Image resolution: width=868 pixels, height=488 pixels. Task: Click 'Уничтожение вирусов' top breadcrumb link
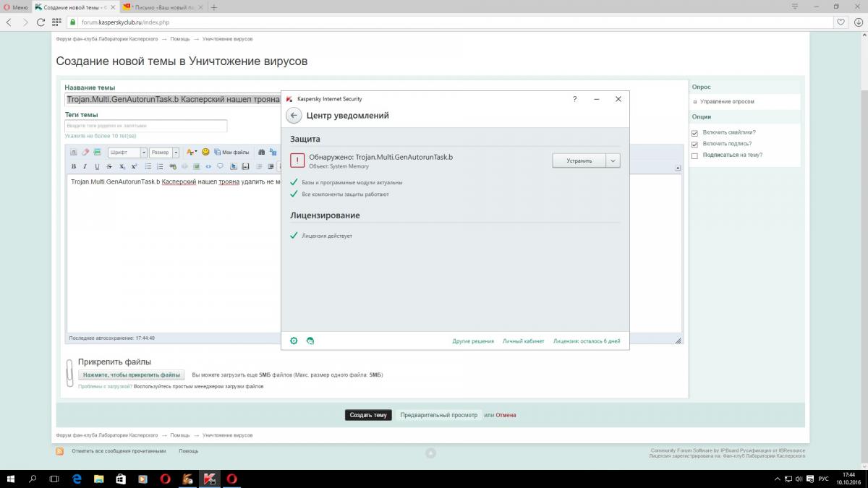click(x=227, y=39)
